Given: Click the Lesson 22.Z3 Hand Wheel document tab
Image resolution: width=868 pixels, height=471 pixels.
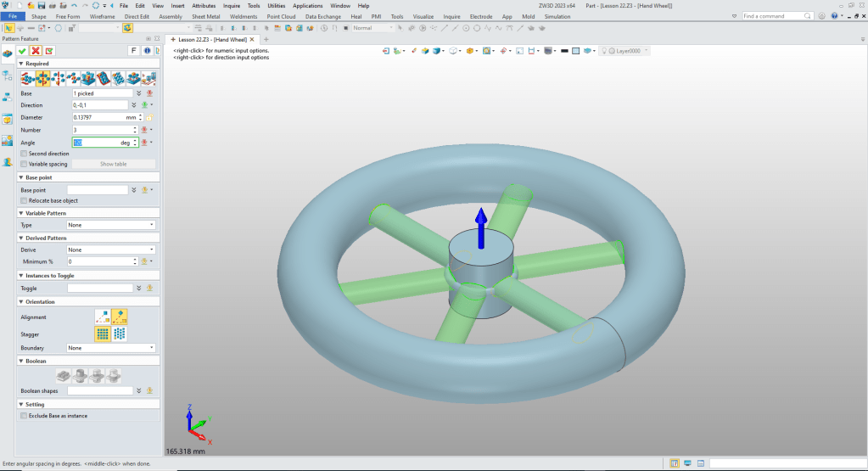Looking at the screenshot, I should coord(210,39).
